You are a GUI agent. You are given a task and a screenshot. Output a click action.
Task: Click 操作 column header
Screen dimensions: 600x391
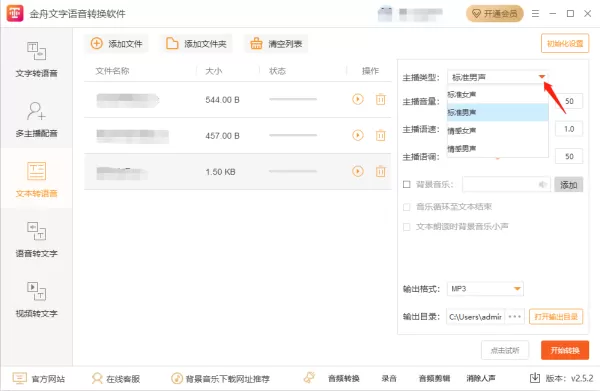point(370,71)
